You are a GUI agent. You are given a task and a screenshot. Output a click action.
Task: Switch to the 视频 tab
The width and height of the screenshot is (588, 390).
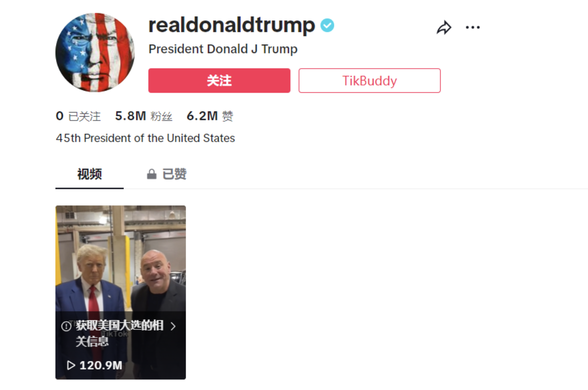pyautogui.click(x=89, y=174)
